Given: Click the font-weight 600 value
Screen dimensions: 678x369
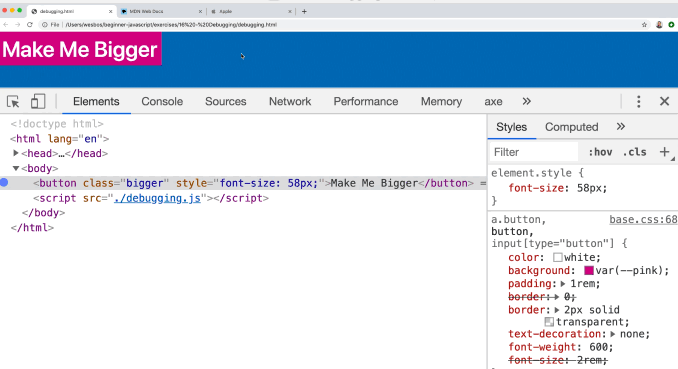Looking at the screenshot, I should tap(598, 347).
